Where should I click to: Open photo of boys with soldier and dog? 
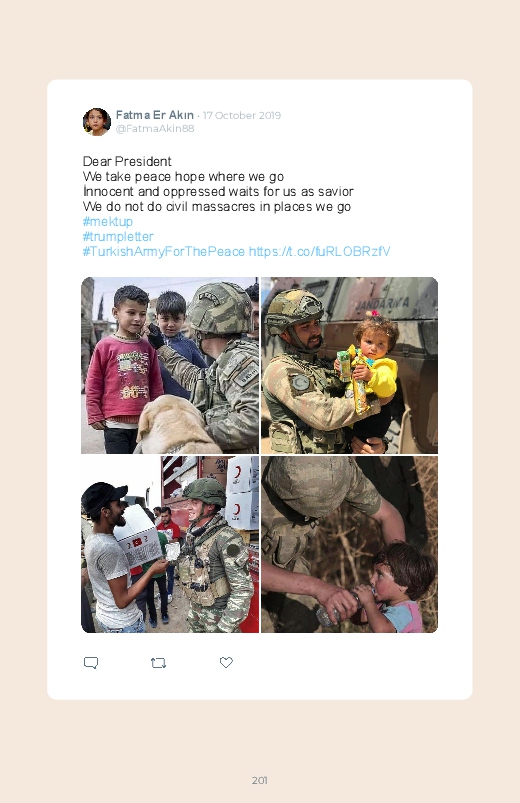[x=170, y=366]
